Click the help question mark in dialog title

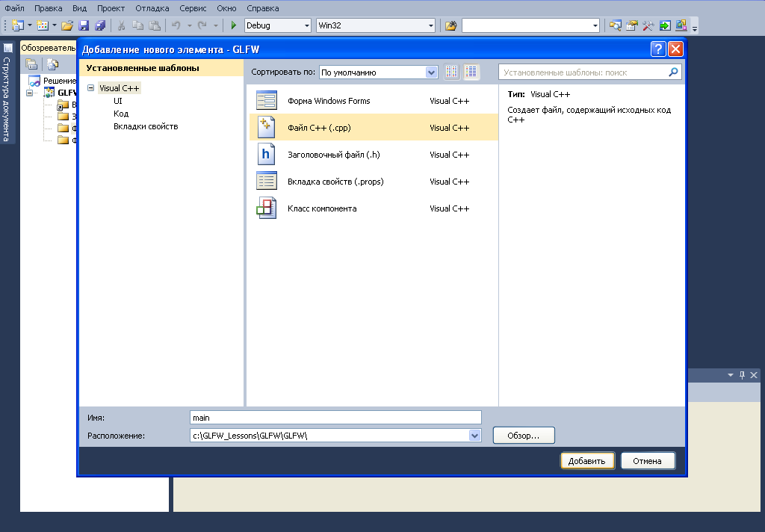click(658, 49)
